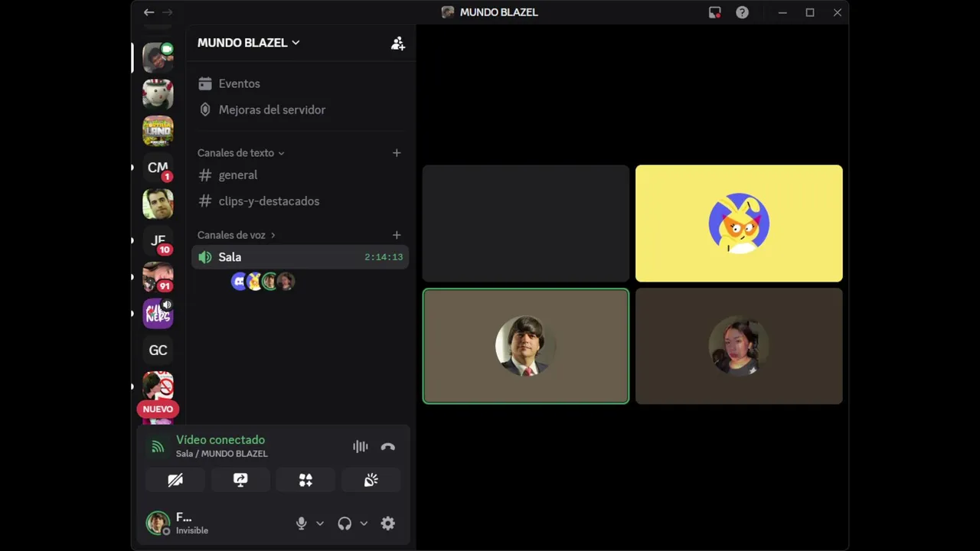Add a text channel with the plus icon
The image size is (980, 551).
(x=397, y=153)
